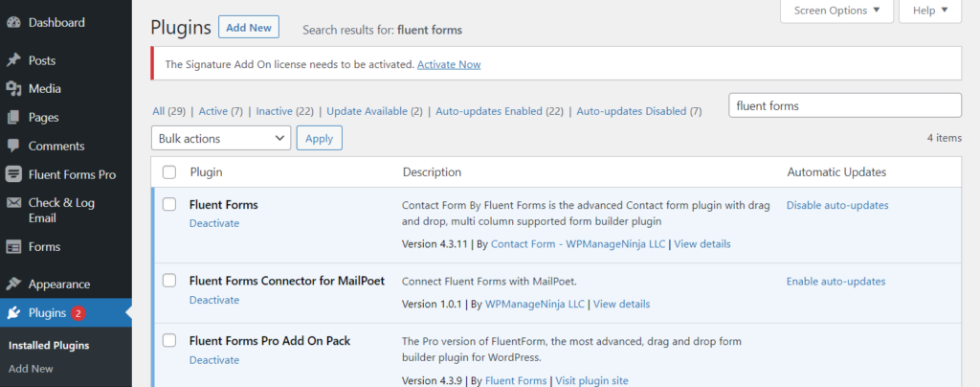
Task: Open WPManageNinja LLC author link for MailPoet connector
Action: click(535, 304)
